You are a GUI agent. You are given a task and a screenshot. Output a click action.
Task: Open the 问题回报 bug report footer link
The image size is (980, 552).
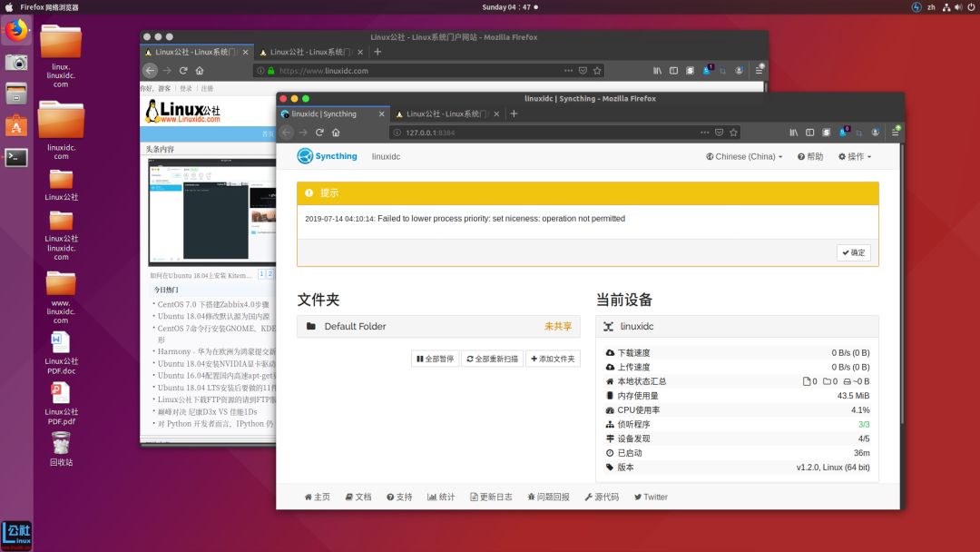pos(548,497)
